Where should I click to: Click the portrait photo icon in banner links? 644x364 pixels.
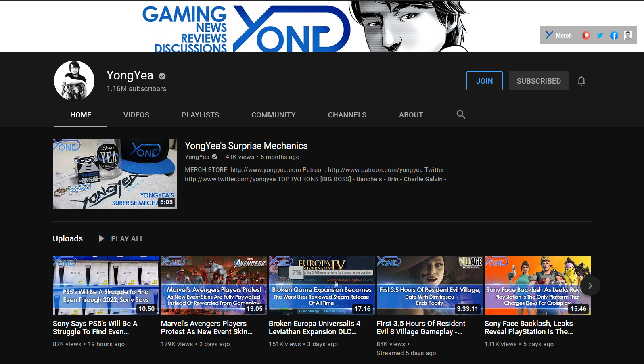(x=628, y=36)
